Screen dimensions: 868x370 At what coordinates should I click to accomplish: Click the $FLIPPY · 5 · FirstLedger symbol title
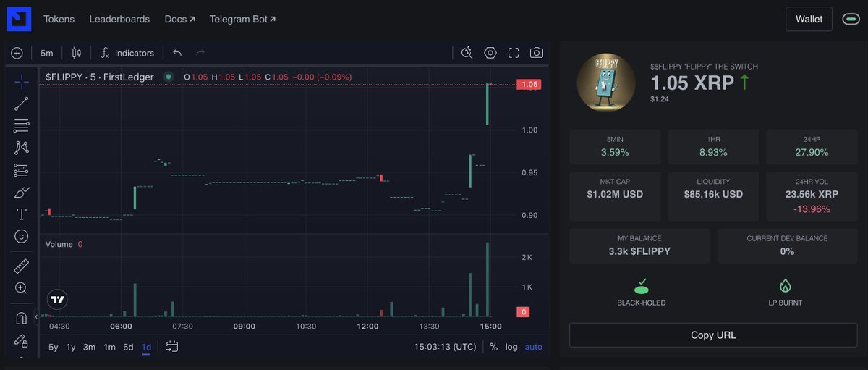pos(100,77)
